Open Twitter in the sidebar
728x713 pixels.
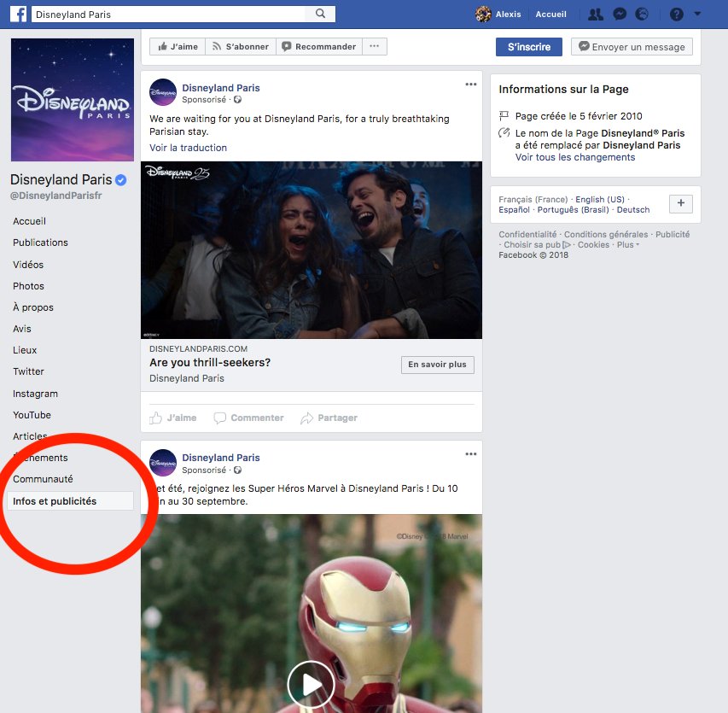[28, 371]
